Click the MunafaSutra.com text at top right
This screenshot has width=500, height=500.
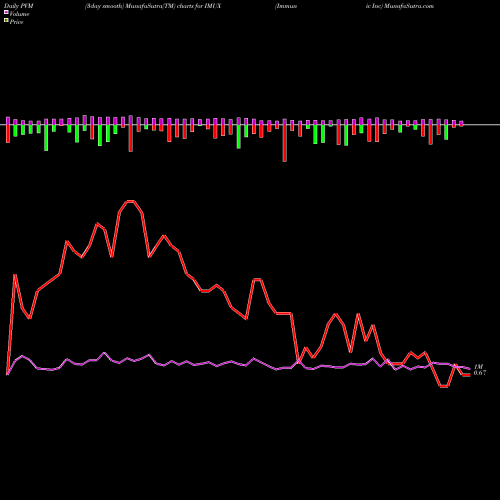click(409, 6)
